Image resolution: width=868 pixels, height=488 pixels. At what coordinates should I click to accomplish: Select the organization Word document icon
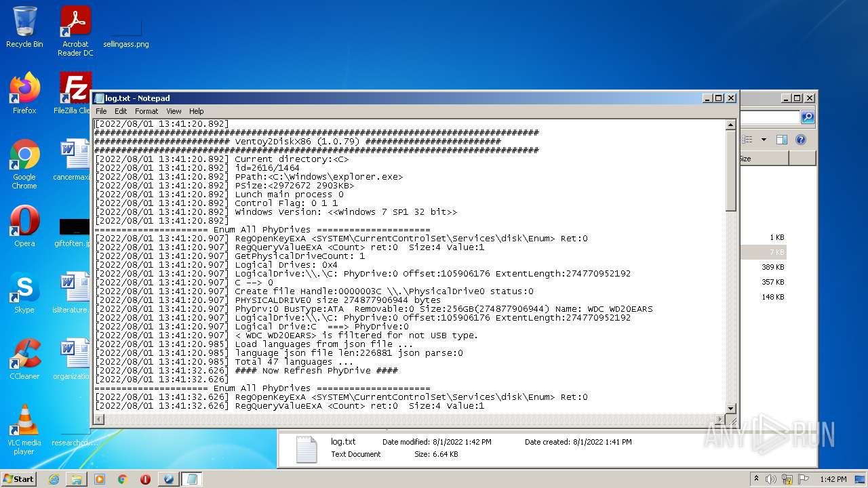click(x=74, y=359)
